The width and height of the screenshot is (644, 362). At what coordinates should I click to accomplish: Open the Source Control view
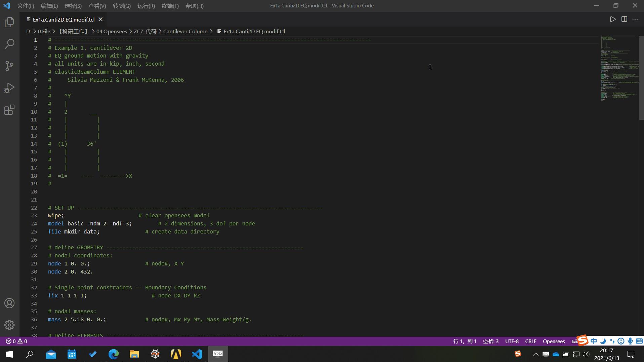9,66
